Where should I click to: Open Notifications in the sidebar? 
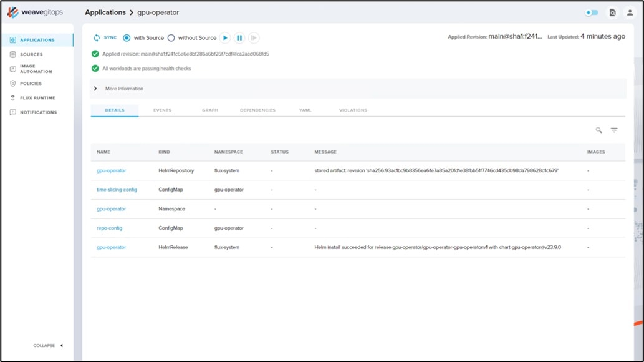point(38,112)
